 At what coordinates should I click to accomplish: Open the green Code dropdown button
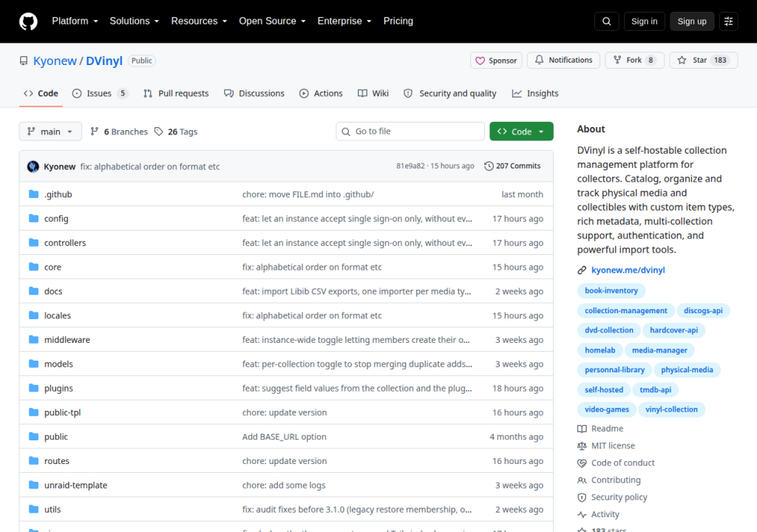pyautogui.click(x=521, y=132)
